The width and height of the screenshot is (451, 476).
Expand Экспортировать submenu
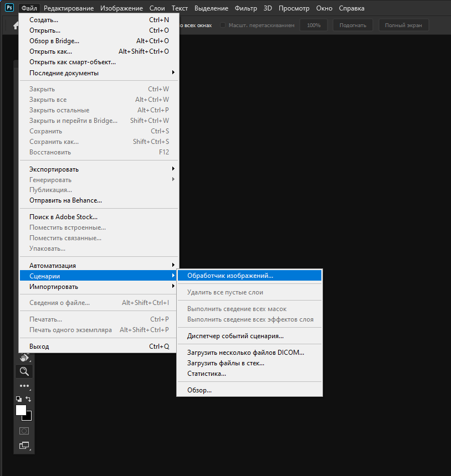(x=99, y=169)
